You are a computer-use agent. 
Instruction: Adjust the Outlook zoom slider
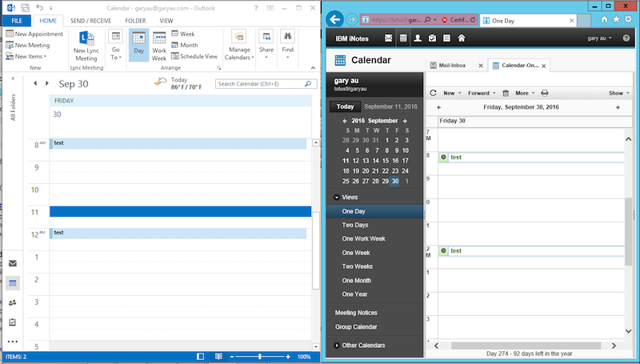point(259,357)
